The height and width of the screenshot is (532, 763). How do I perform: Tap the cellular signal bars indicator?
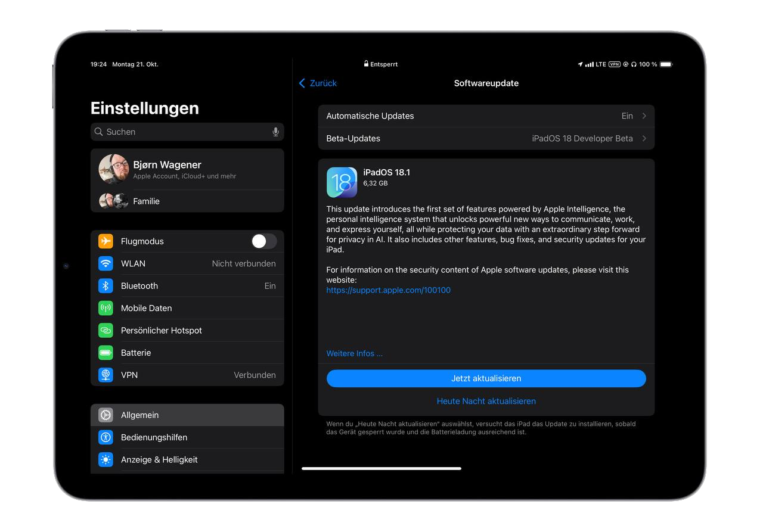[x=589, y=64]
